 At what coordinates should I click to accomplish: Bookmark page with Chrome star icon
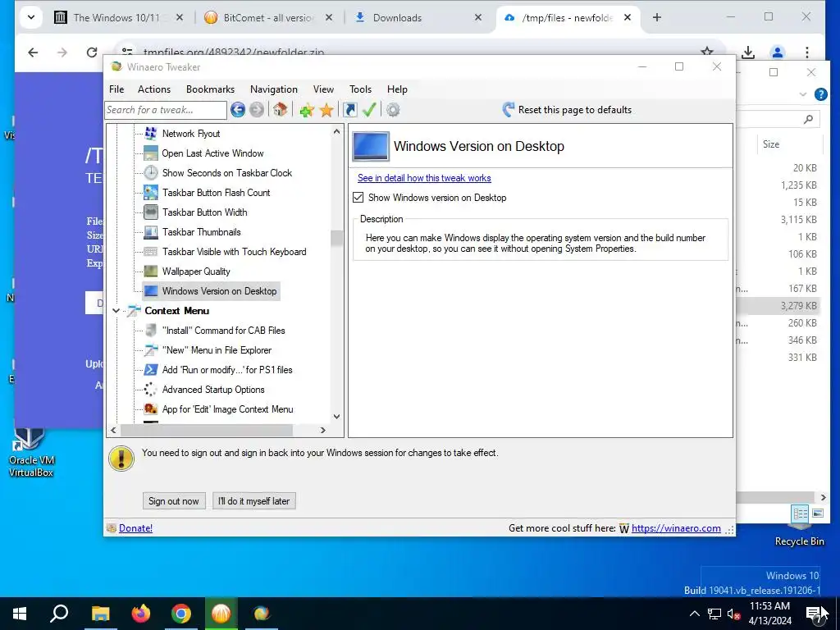[x=707, y=52]
